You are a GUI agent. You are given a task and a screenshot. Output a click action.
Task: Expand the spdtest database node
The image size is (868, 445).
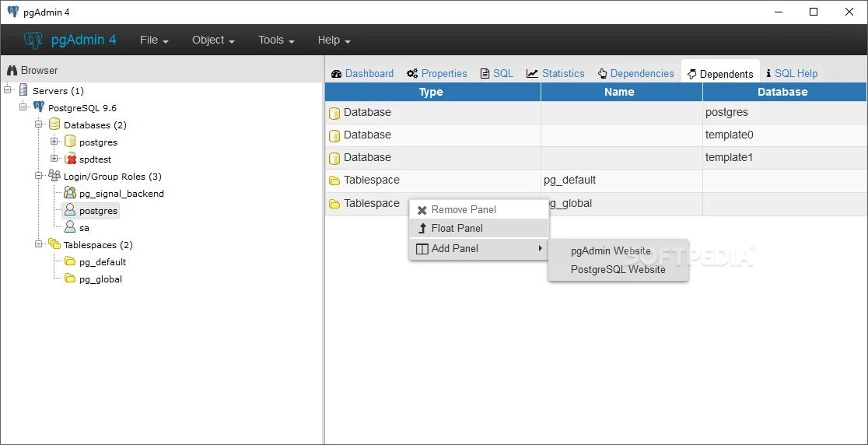pyautogui.click(x=54, y=159)
